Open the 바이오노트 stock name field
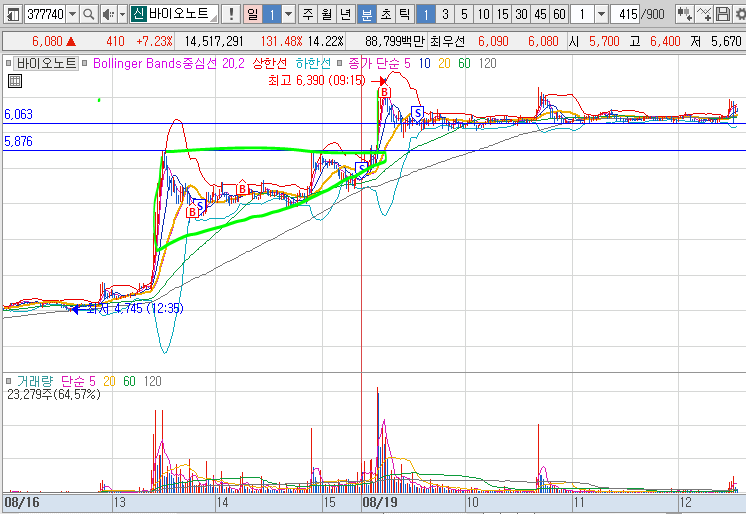The height and width of the screenshot is (514, 746). [174, 14]
